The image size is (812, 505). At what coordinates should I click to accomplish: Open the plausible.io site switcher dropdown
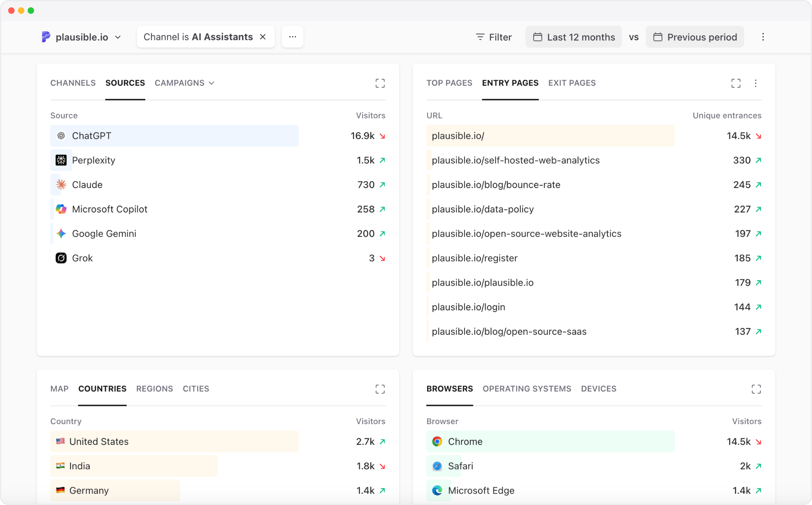pos(82,37)
